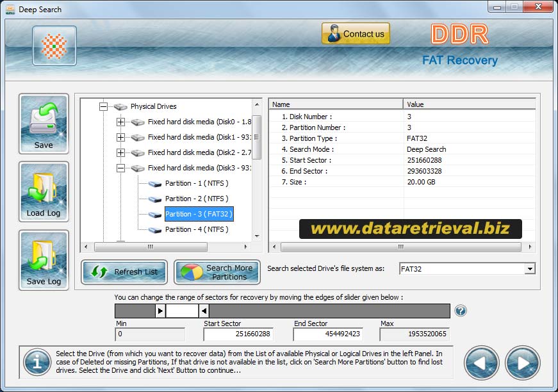Click the Search Mode Deep Search value
This screenshot has width=558, height=392.
[x=426, y=149]
